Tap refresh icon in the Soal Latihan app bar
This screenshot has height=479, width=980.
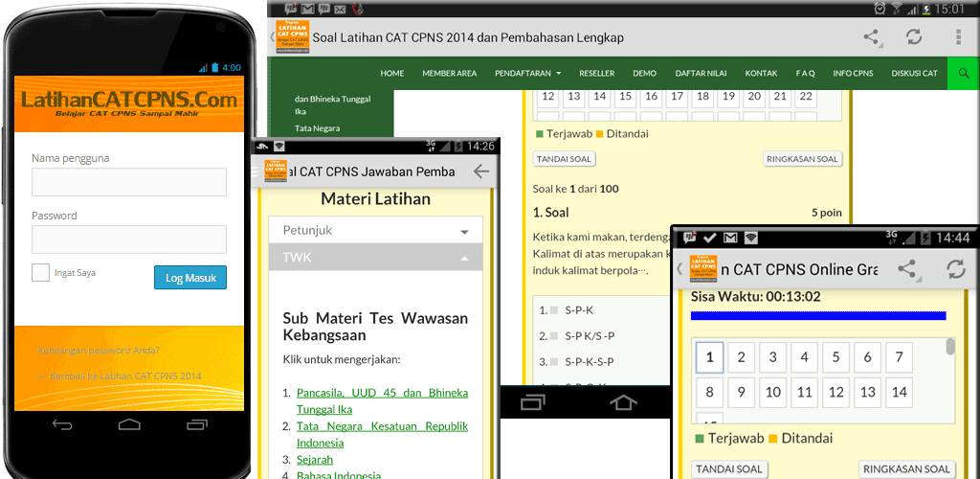click(914, 37)
